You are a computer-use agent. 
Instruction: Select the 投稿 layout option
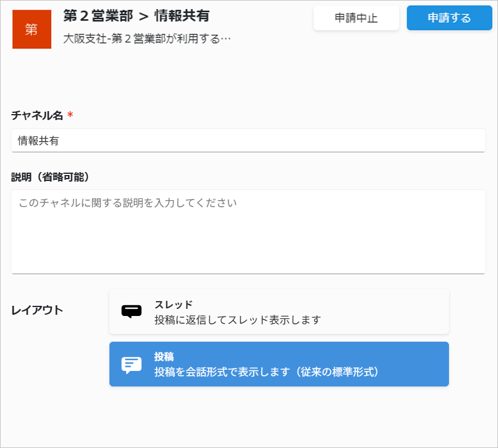click(x=279, y=364)
